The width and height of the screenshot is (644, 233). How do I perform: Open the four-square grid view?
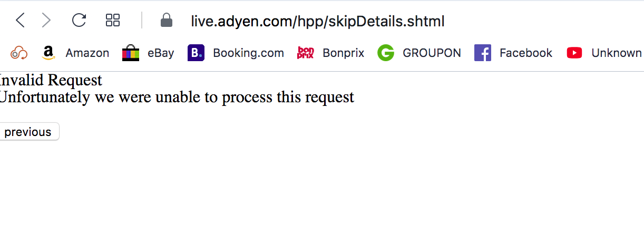113,21
